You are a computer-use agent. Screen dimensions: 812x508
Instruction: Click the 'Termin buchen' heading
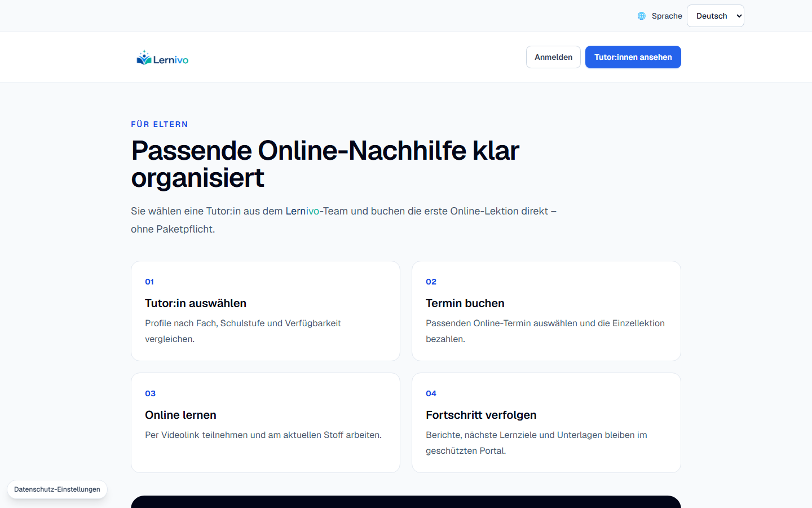pos(465,303)
